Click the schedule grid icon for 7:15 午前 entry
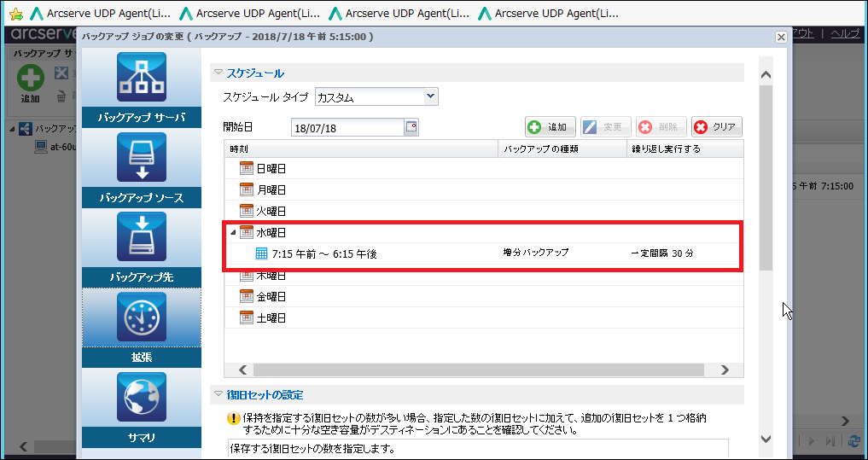The image size is (868, 460). tap(262, 253)
